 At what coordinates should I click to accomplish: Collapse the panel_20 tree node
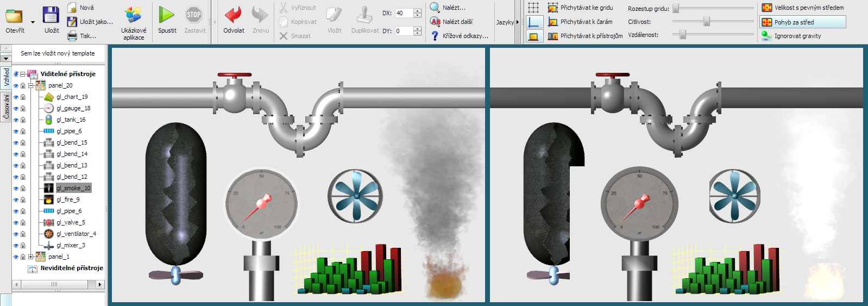(31, 85)
